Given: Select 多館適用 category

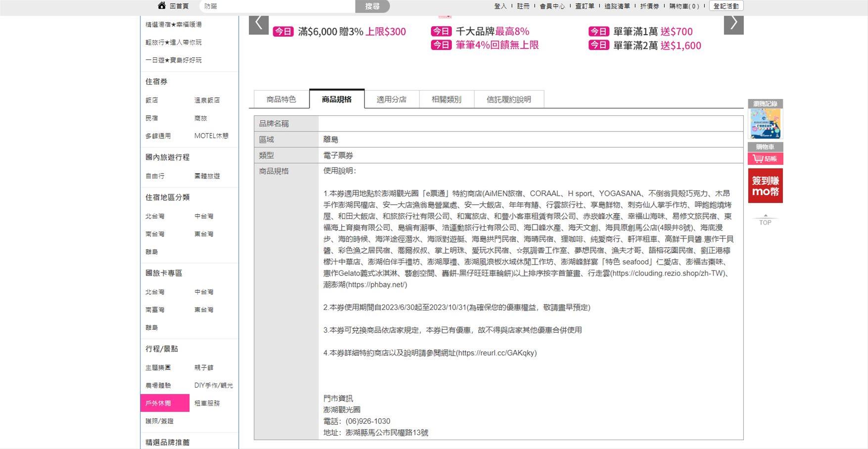Looking at the screenshot, I should click(158, 135).
